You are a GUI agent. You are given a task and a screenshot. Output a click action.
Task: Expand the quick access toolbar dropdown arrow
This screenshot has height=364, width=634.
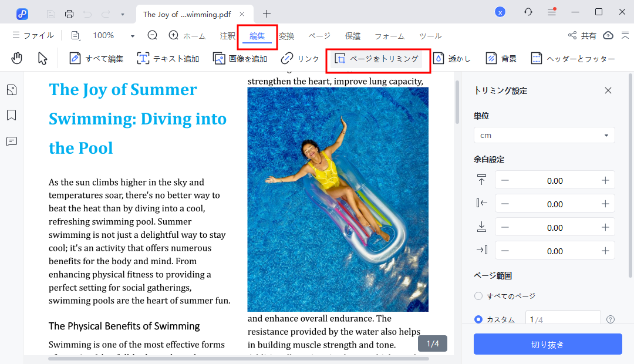pyautogui.click(x=122, y=14)
